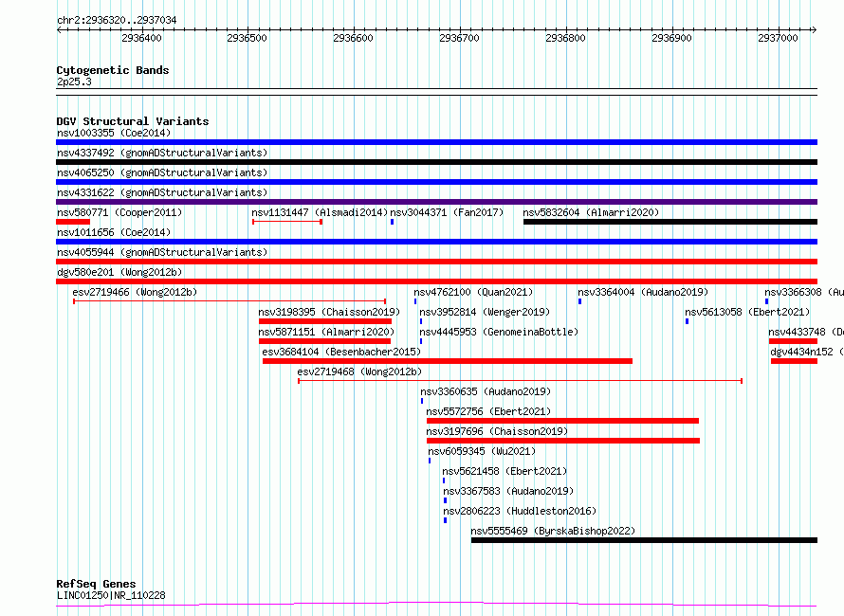
Task: Click the LINC01250|NR_110228 gene label
Action: point(111,595)
